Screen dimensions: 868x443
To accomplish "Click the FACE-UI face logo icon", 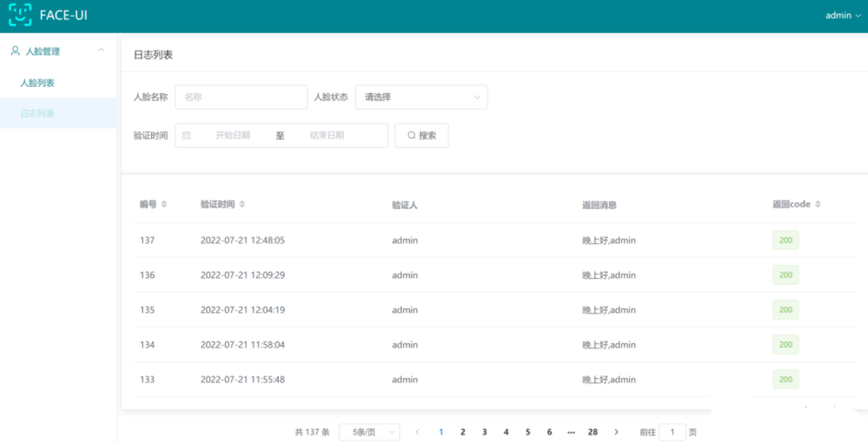I will click(x=20, y=15).
